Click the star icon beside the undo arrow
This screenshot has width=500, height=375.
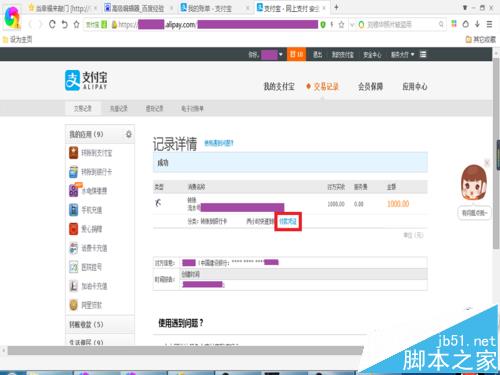(x=76, y=24)
